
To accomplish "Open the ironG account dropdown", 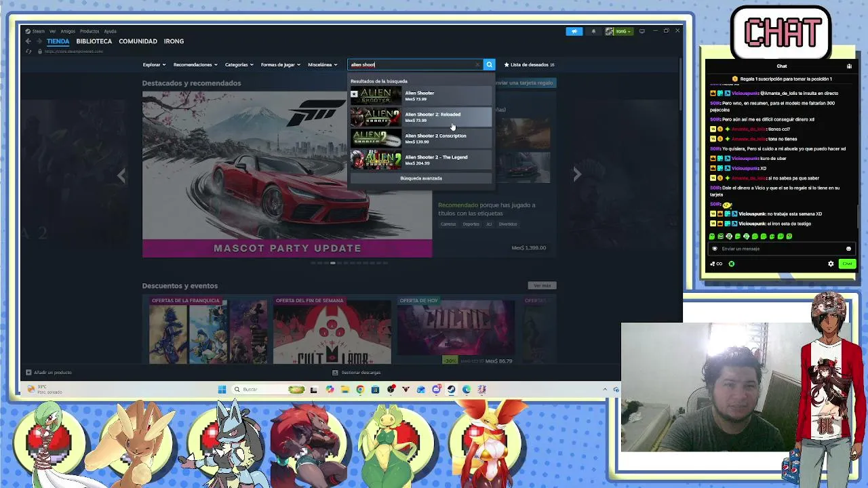I will pyautogui.click(x=618, y=31).
